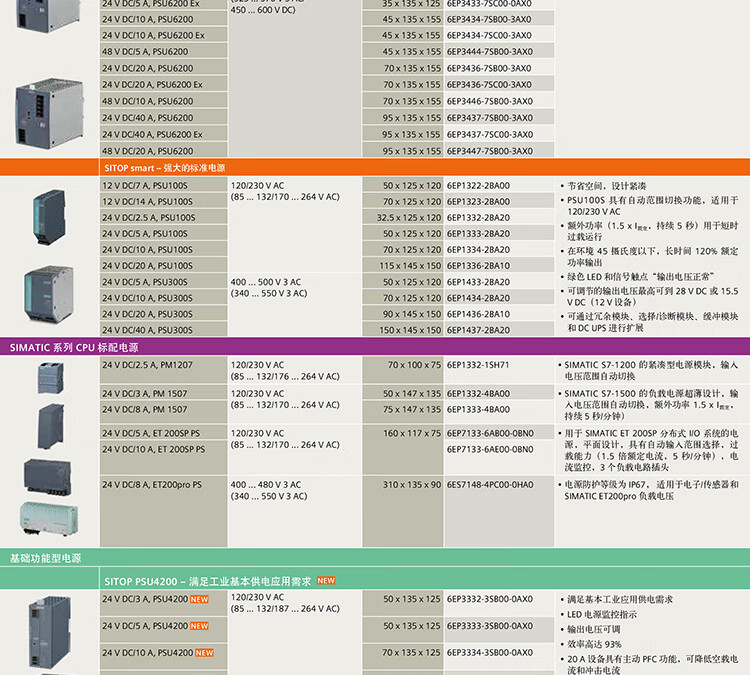Select the orange SITOP smart section header
This screenshot has width=750, height=675.
375,167
